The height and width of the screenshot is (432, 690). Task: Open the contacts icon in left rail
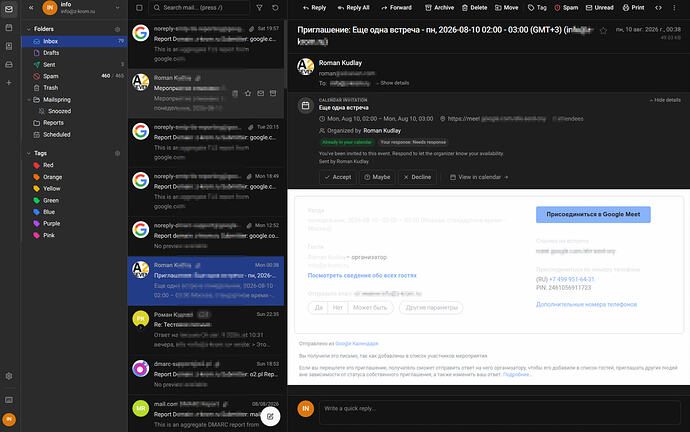point(9,46)
